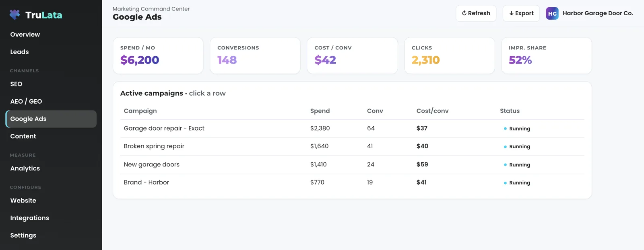Click the Conversions 148 card
This screenshot has height=250, width=644.
tap(255, 55)
